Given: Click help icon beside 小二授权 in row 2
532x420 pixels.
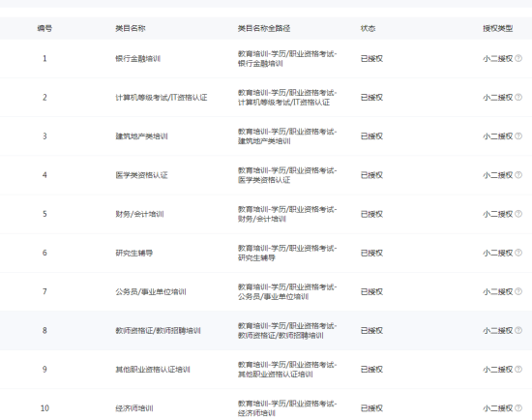Looking at the screenshot, I should click(518, 97).
